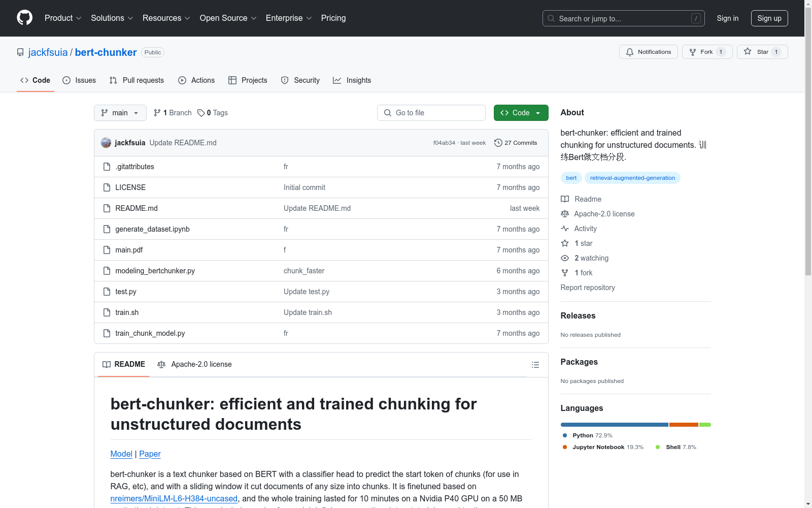Switch to the Pull requests tab

137,80
